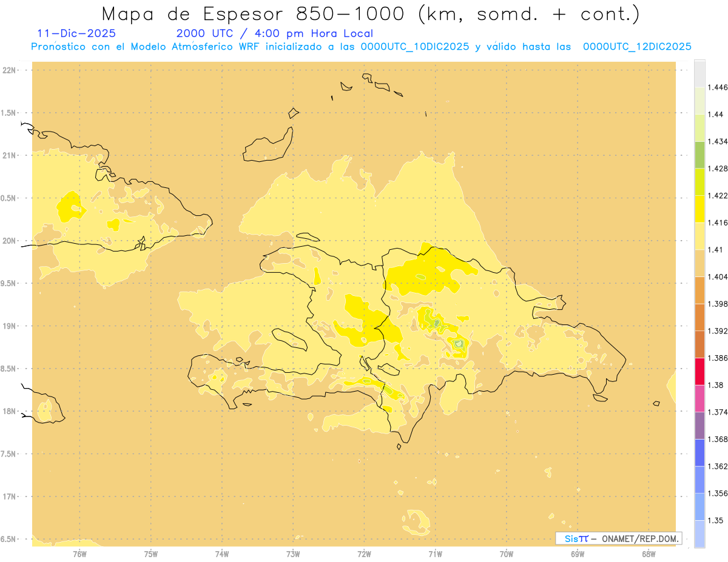The height and width of the screenshot is (562, 728).
Task: Click the latitude label '22N'
Action: click(x=8, y=70)
